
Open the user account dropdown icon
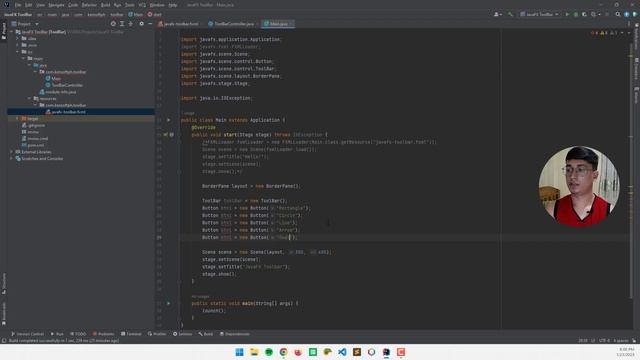pyautogui.click(x=498, y=14)
